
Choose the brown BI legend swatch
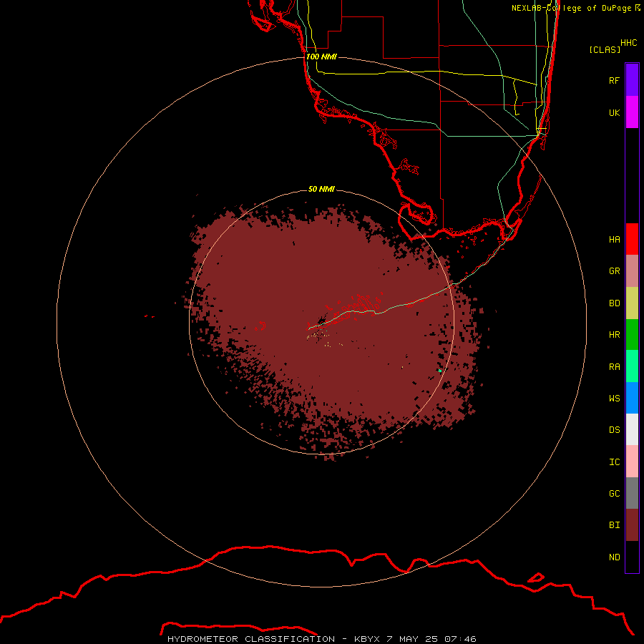(x=632, y=525)
